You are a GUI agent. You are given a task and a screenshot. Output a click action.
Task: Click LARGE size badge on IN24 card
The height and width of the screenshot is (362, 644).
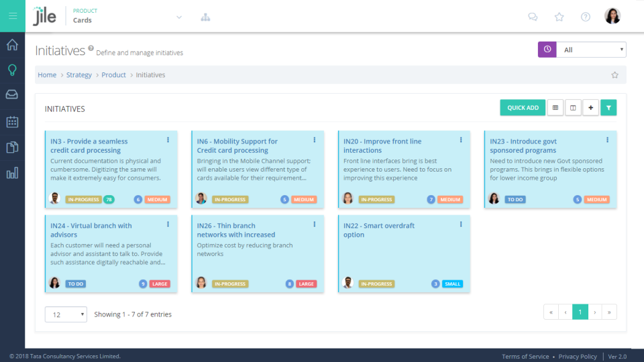(x=160, y=284)
